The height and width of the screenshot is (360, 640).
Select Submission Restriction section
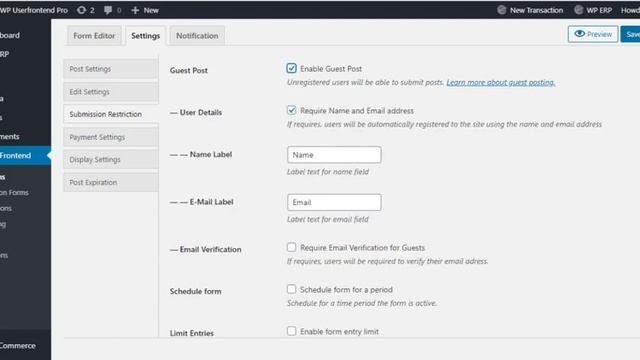tap(111, 114)
